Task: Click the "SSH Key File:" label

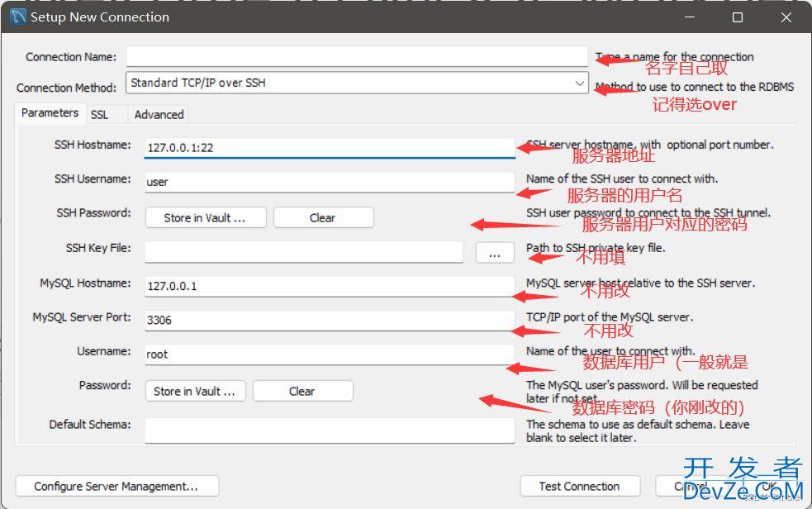Action: point(98,248)
